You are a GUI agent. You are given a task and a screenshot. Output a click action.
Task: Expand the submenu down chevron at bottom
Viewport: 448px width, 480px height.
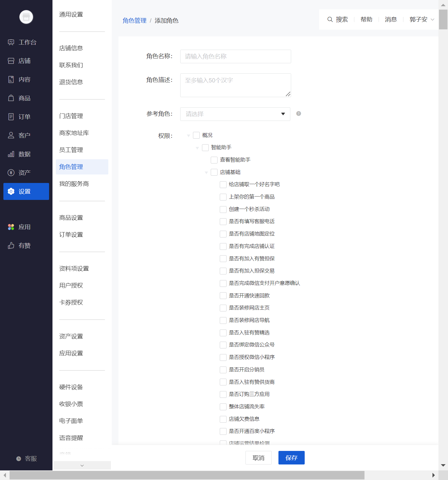(82, 466)
